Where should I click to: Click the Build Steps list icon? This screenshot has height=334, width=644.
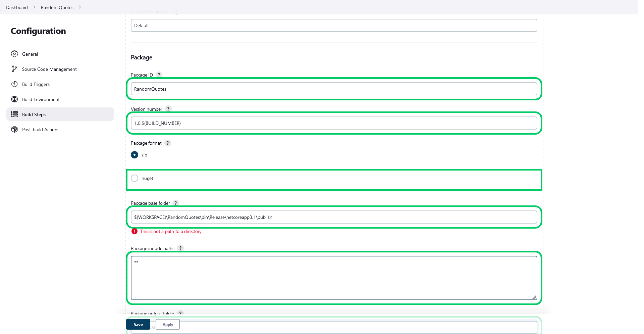tap(14, 114)
